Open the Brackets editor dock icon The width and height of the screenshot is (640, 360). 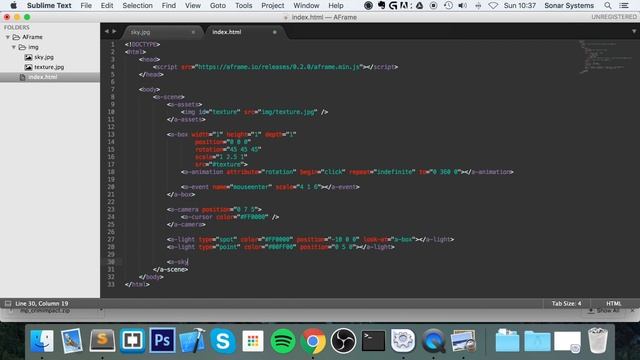tap(132, 340)
